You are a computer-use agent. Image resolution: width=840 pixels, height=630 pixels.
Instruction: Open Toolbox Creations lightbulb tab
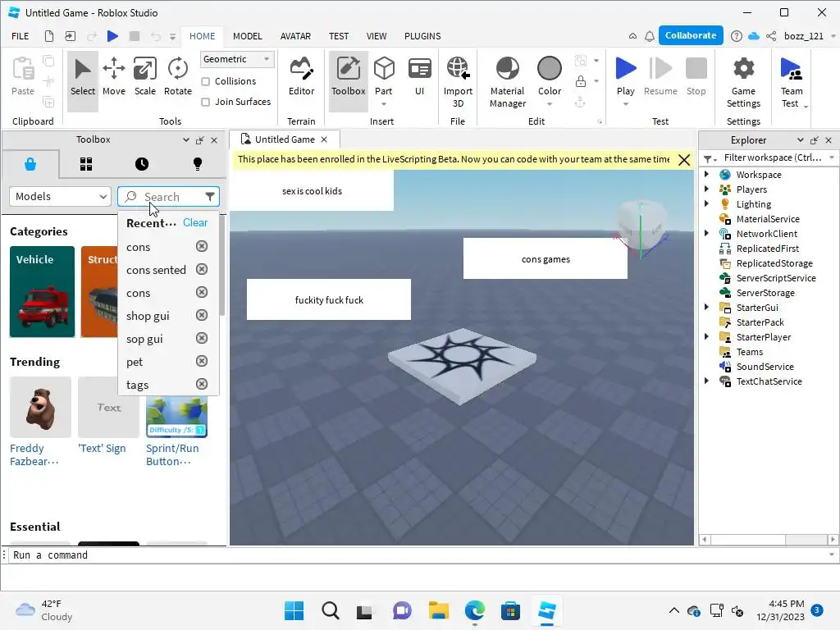point(198,164)
